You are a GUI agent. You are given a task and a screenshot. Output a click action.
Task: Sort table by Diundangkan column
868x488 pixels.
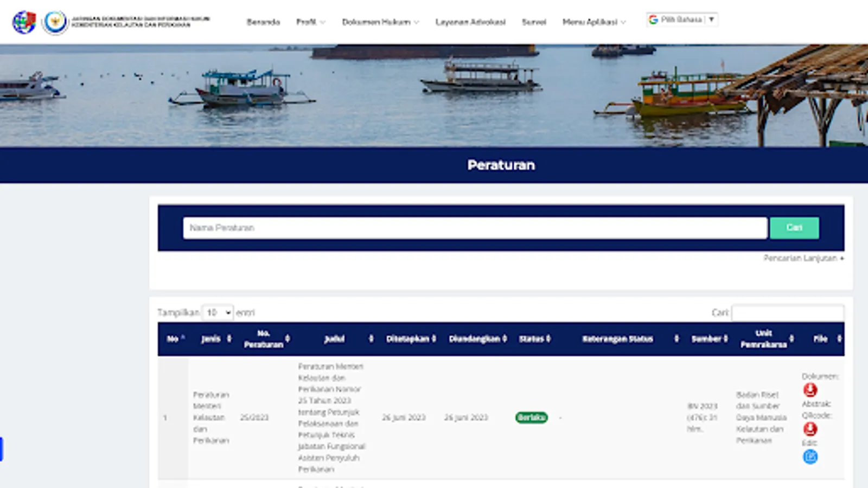(x=477, y=339)
